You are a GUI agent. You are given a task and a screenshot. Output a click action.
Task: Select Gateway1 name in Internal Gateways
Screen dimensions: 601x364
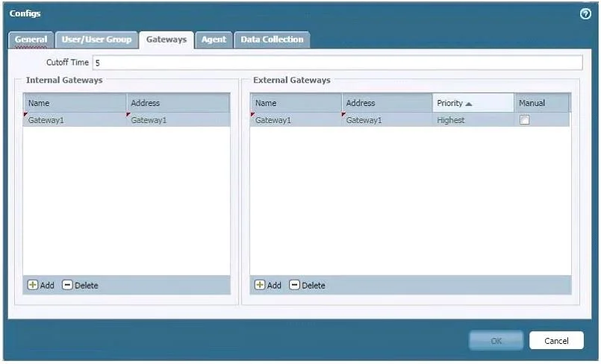coord(46,120)
